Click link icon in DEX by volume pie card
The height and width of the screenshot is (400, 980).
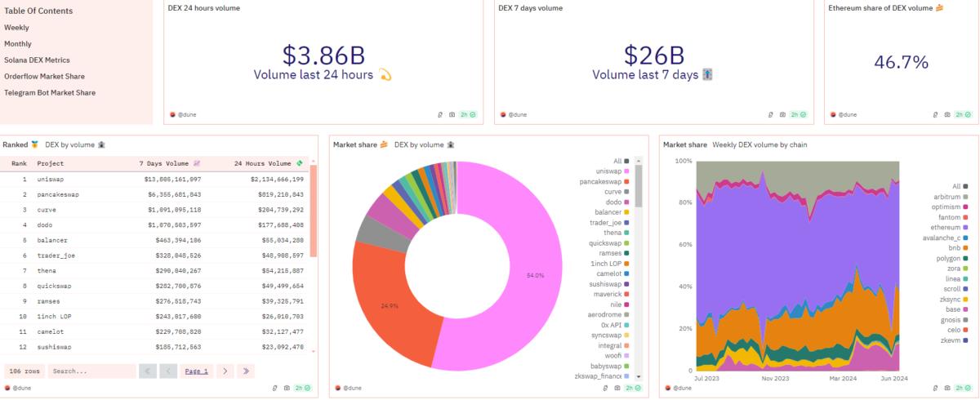coord(605,388)
